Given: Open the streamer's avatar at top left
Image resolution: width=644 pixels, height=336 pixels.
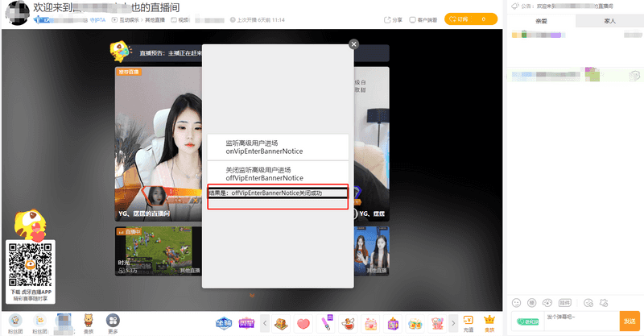Looking at the screenshot, I should 17,13.
